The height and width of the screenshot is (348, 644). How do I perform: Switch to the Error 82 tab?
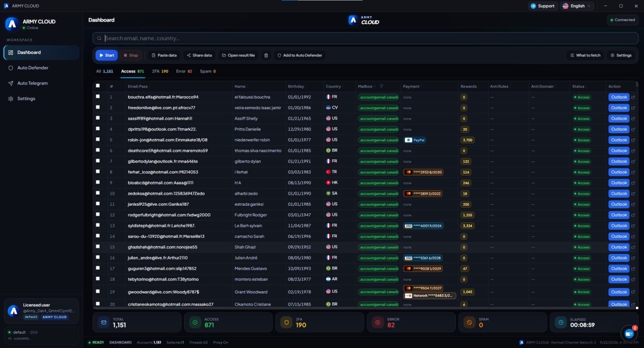pyautogui.click(x=184, y=71)
